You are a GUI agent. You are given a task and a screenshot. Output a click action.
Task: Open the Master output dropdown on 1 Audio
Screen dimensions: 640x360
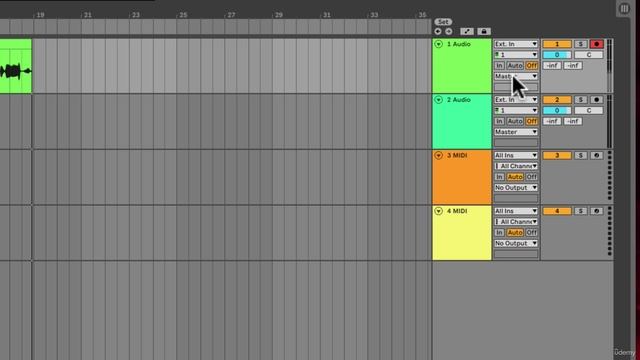pos(516,76)
